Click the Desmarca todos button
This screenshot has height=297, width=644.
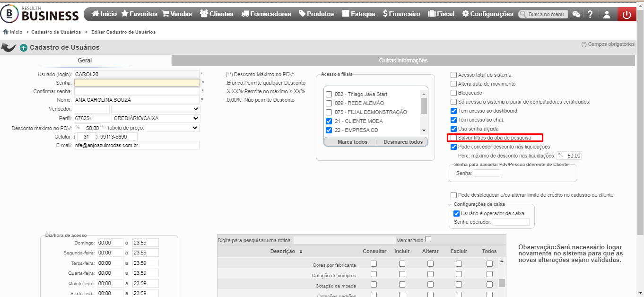coord(403,142)
